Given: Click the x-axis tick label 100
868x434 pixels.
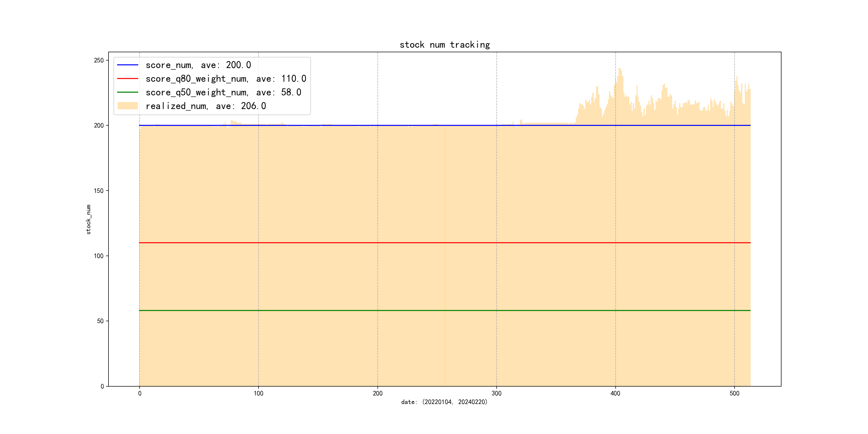Looking at the screenshot, I should (x=259, y=394).
